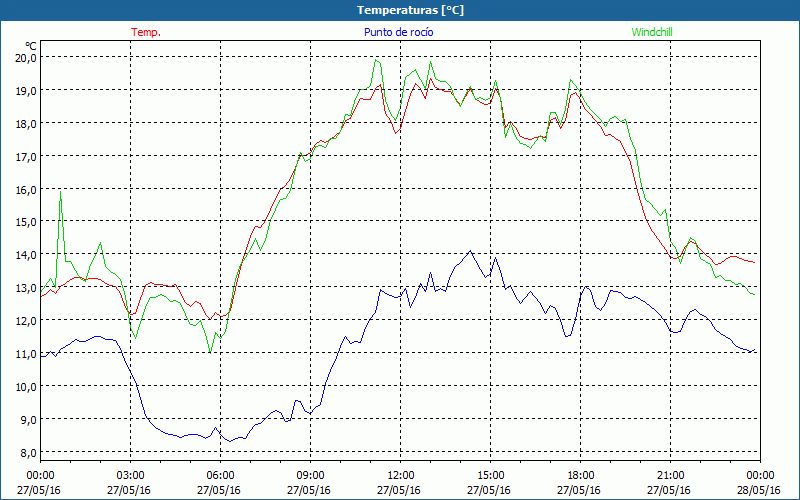Click the '09:00' time axis label

point(310,476)
